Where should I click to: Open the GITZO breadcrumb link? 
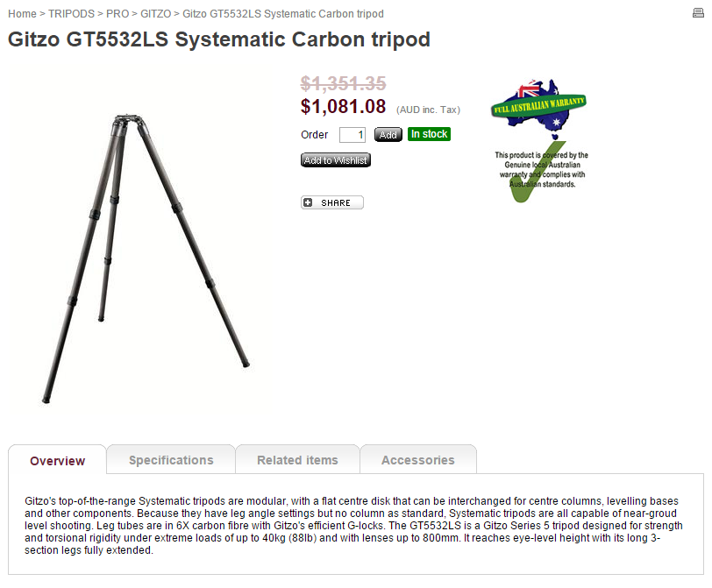click(x=156, y=14)
